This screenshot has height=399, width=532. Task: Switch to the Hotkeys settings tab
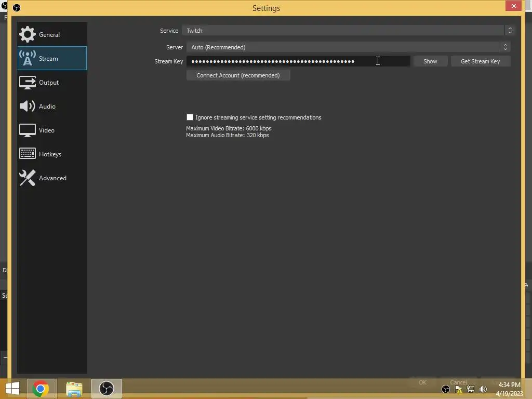pos(52,154)
